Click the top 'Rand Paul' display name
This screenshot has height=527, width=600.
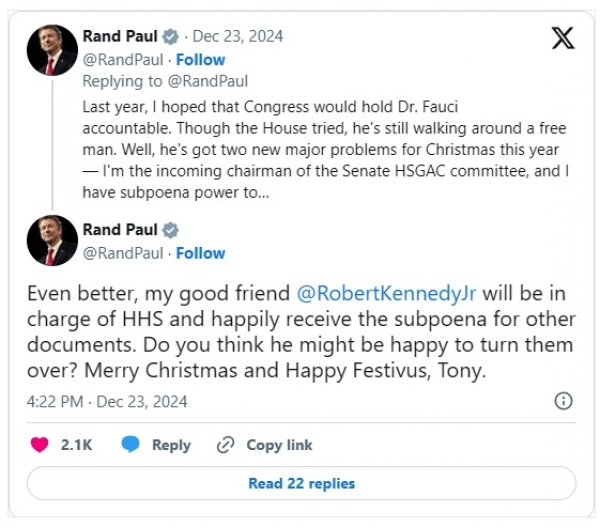click(x=120, y=37)
